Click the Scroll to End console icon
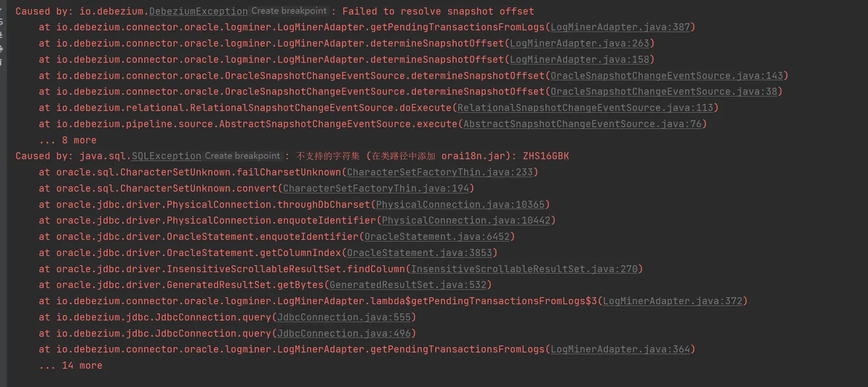 coord(1,35)
